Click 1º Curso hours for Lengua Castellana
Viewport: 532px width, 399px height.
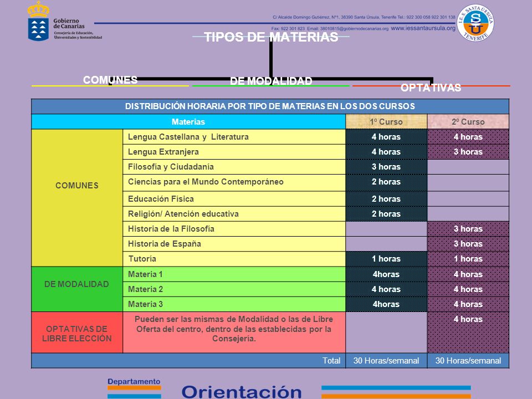(x=386, y=137)
